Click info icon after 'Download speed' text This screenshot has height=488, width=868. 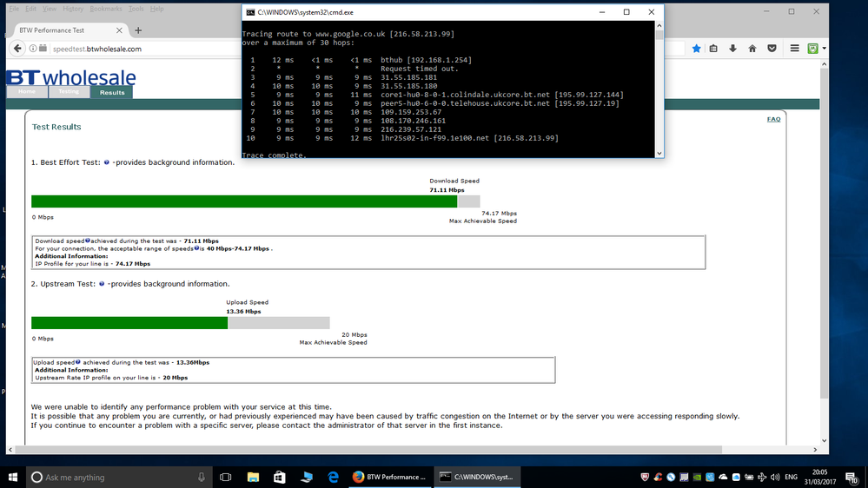(88, 241)
